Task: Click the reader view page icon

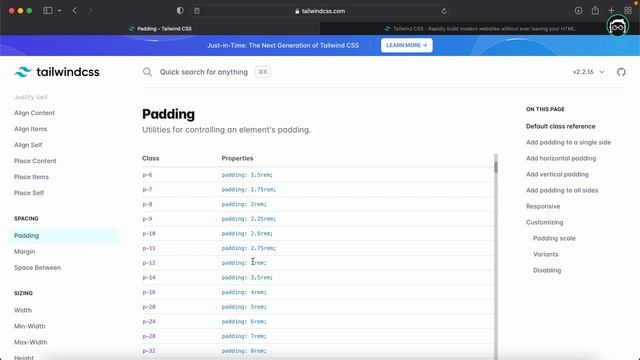Action: [x=197, y=11]
